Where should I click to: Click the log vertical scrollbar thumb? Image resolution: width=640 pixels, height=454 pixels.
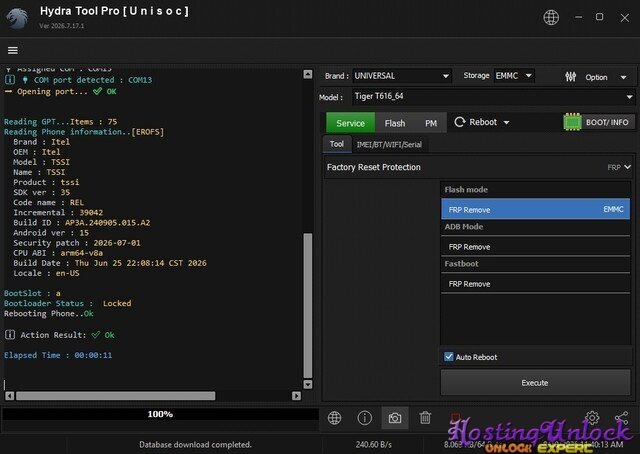point(308,305)
